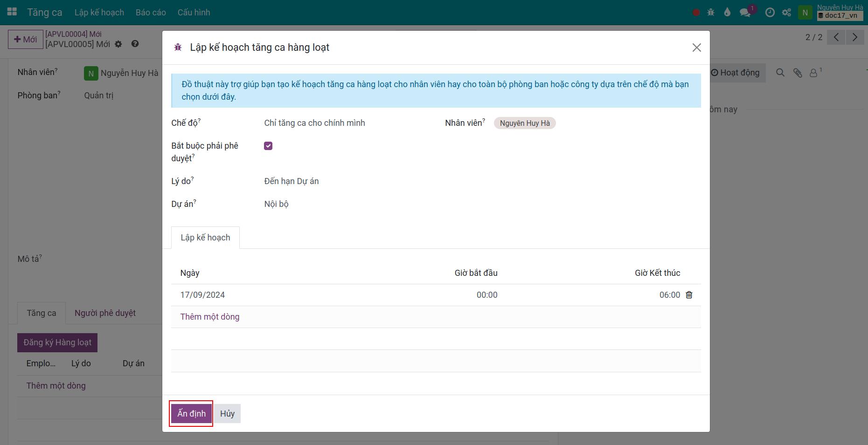Delete the 17/09/2024 plan line with trash icon
This screenshot has width=868, height=445.
pyautogui.click(x=689, y=295)
